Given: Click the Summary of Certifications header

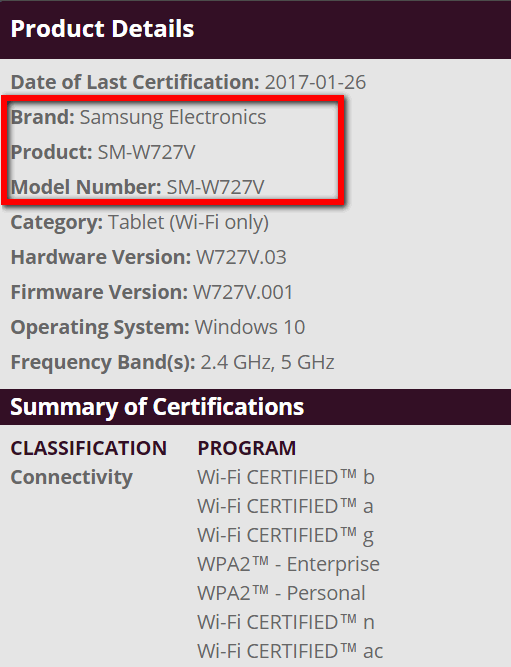Looking at the screenshot, I should coord(157,407).
